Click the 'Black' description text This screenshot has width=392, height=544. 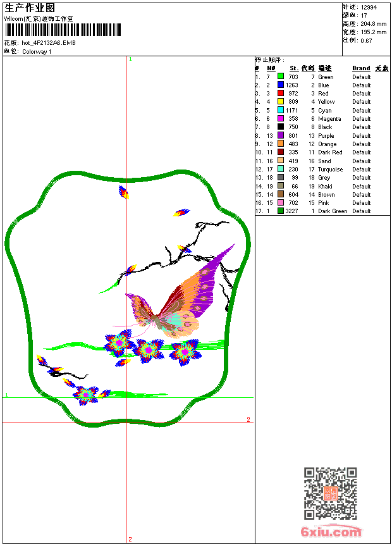(x=325, y=127)
